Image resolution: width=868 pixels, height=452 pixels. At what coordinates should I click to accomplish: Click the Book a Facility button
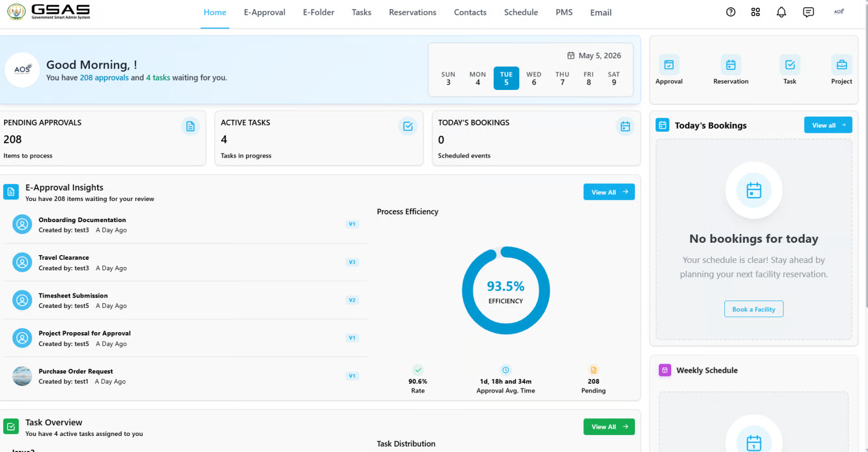tap(754, 309)
